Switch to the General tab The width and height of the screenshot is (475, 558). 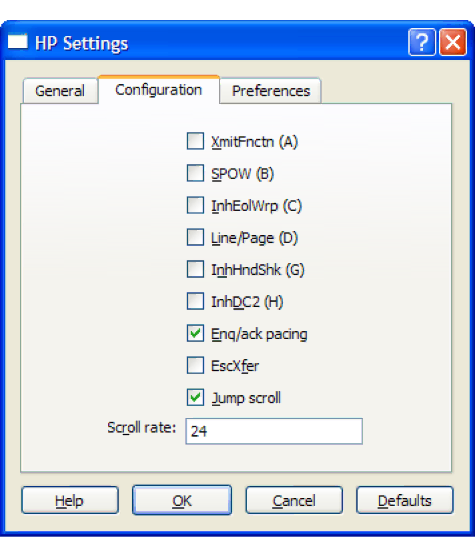[60, 91]
